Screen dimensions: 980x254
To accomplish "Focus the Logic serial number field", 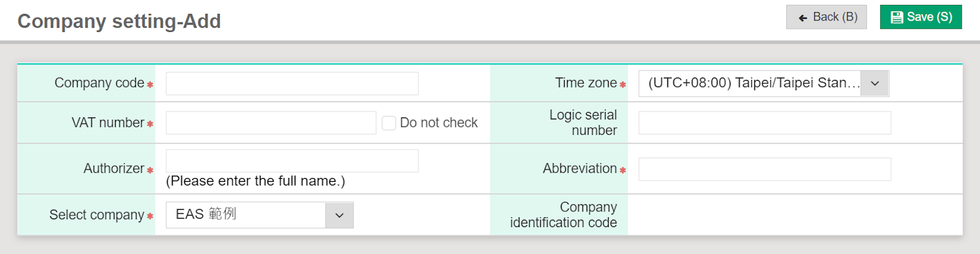I will click(x=764, y=123).
